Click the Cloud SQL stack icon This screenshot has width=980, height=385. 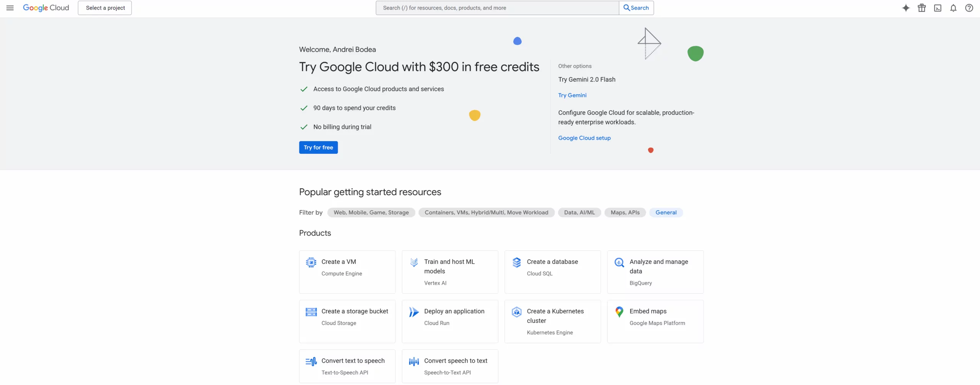(516, 262)
